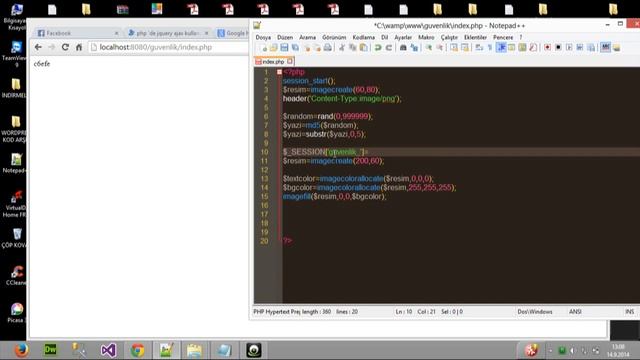
Task: Reload the page in Chrome
Action: (x=65, y=47)
